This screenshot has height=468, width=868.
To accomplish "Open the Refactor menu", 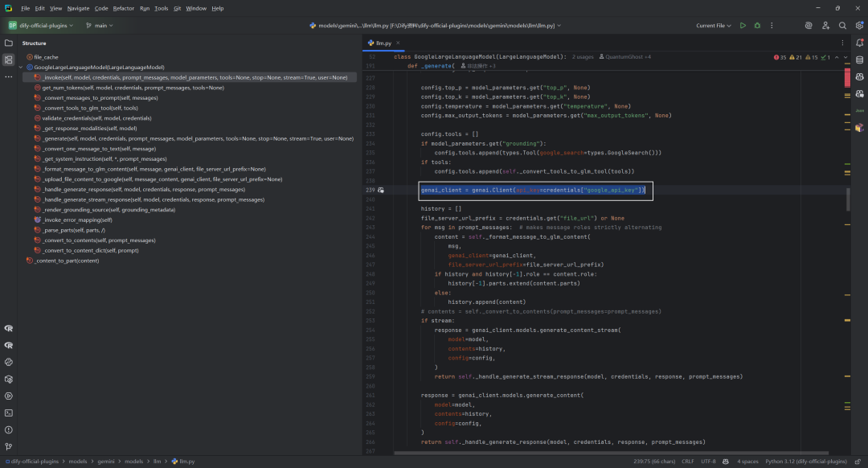I will tap(124, 8).
